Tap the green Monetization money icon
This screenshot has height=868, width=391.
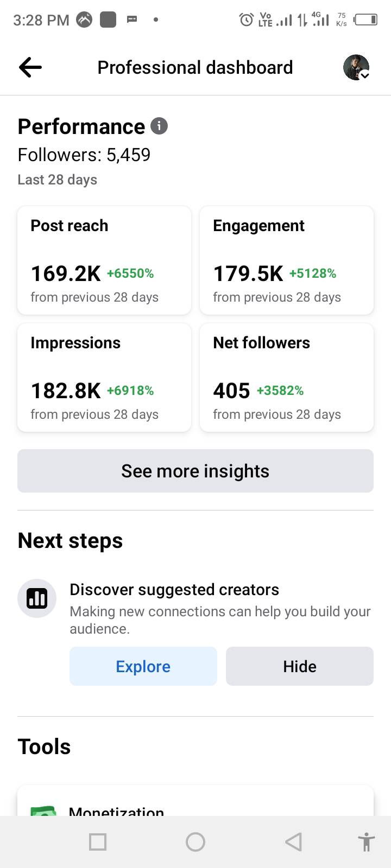coord(43,811)
